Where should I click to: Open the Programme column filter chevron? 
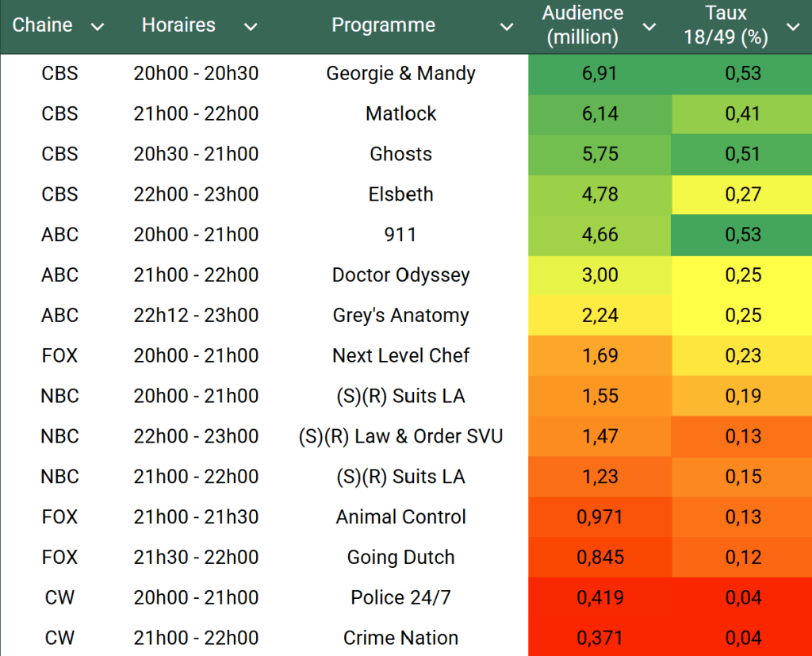pos(507,27)
